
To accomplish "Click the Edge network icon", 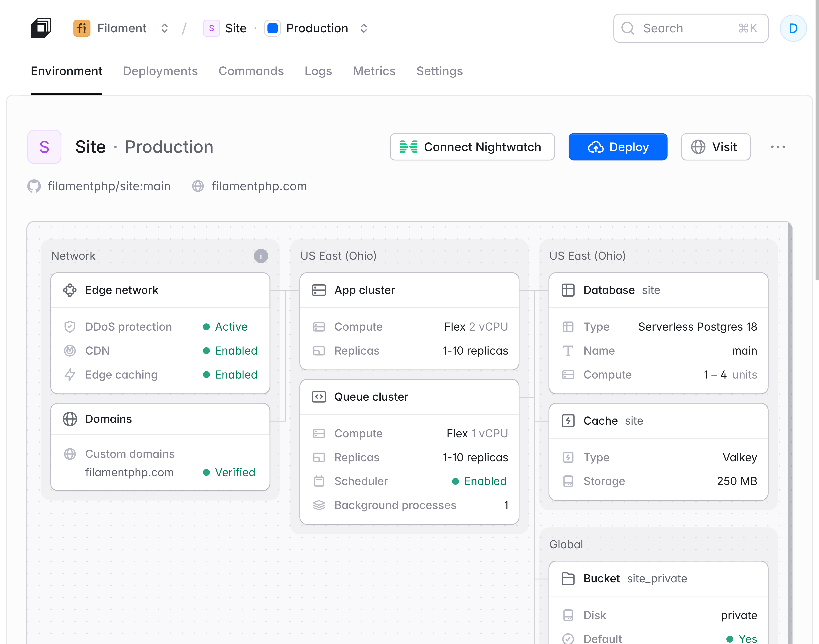I will click(x=70, y=290).
